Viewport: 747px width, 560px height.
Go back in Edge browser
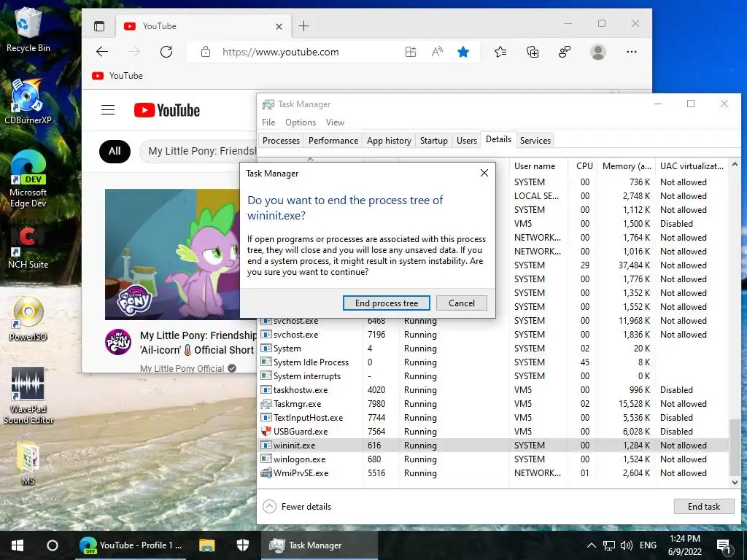tap(102, 52)
